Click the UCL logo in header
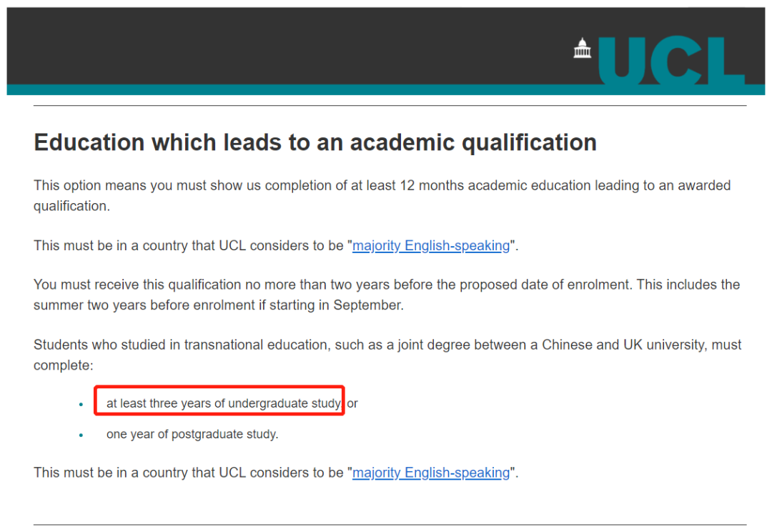Viewport: 772px width, 532px height. tap(659, 61)
